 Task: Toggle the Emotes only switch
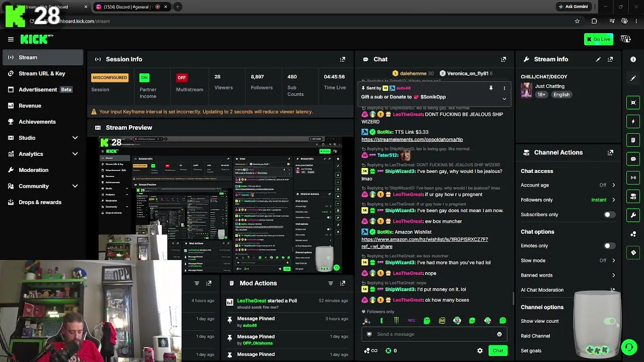click(x=609, y=246)
